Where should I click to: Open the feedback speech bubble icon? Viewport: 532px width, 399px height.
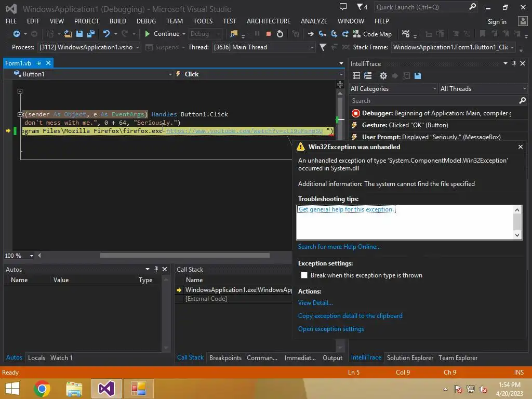pyautogui.click(x=343, y=7)
